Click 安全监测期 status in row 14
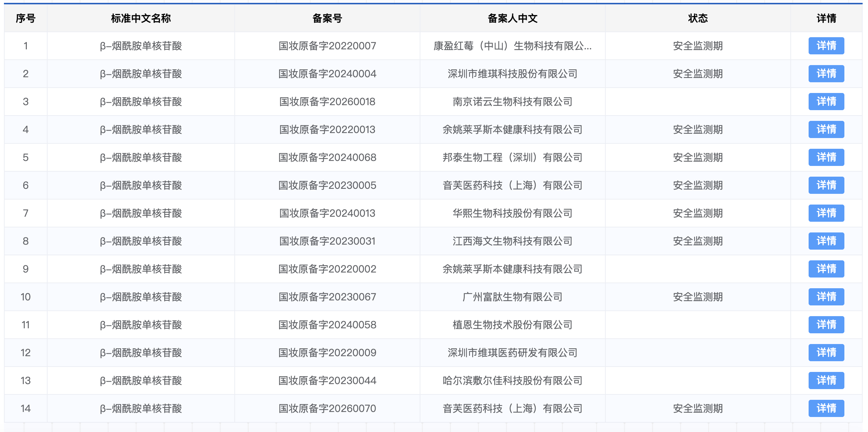The height and width of the screenshot is (432, 868). [698, 408]
